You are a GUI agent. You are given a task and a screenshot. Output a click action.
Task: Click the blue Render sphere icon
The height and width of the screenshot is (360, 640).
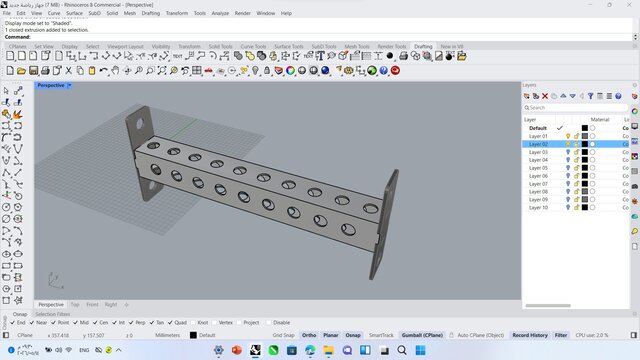(325, 71)
